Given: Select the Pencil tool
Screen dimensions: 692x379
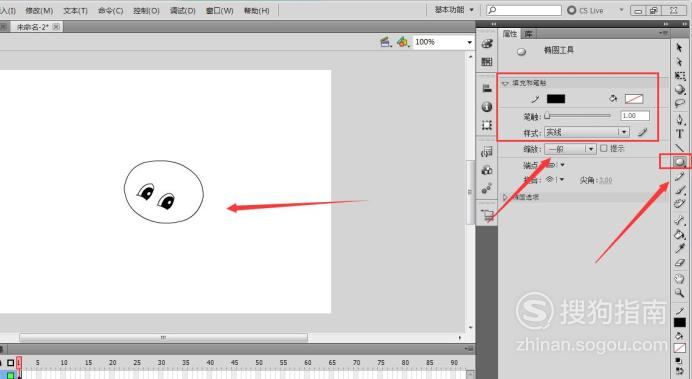Looking at the screenshot, I should (680, 176).
